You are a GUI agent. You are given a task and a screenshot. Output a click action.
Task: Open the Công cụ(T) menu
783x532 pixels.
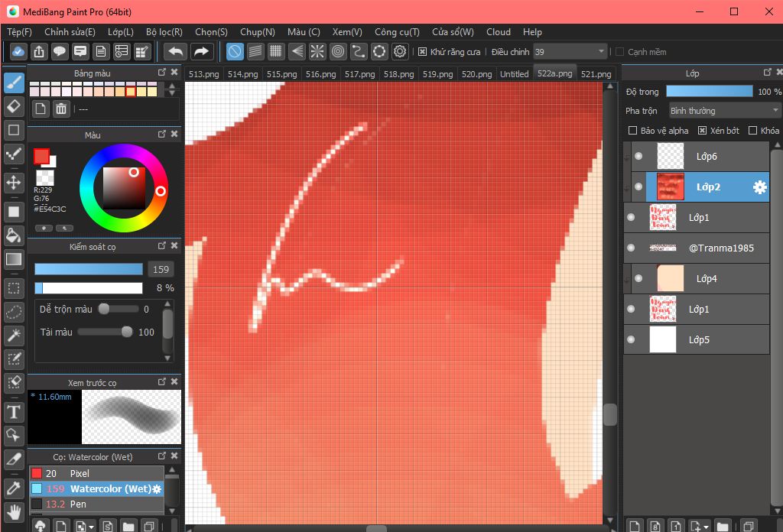(397, 32)
